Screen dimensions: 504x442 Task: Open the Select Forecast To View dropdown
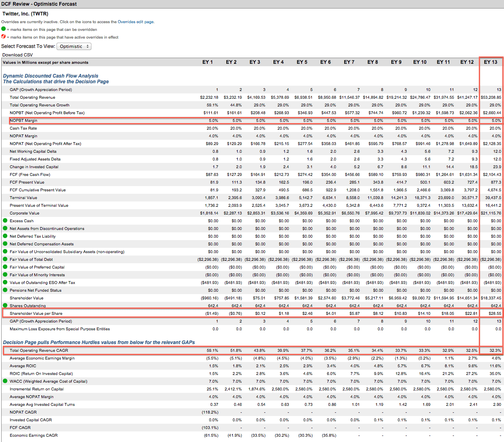(74, 46)
